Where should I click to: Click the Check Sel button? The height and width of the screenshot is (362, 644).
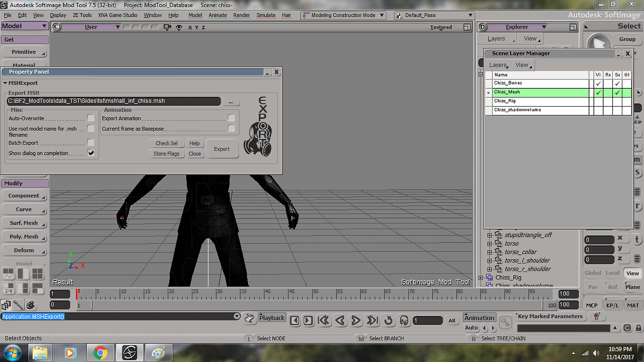pos(167,143)
